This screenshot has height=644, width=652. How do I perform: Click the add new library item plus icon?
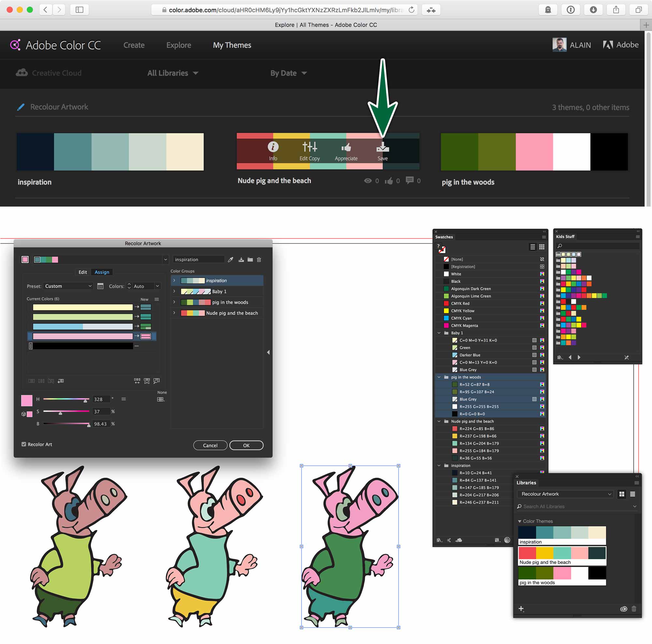tap(521, 609)
